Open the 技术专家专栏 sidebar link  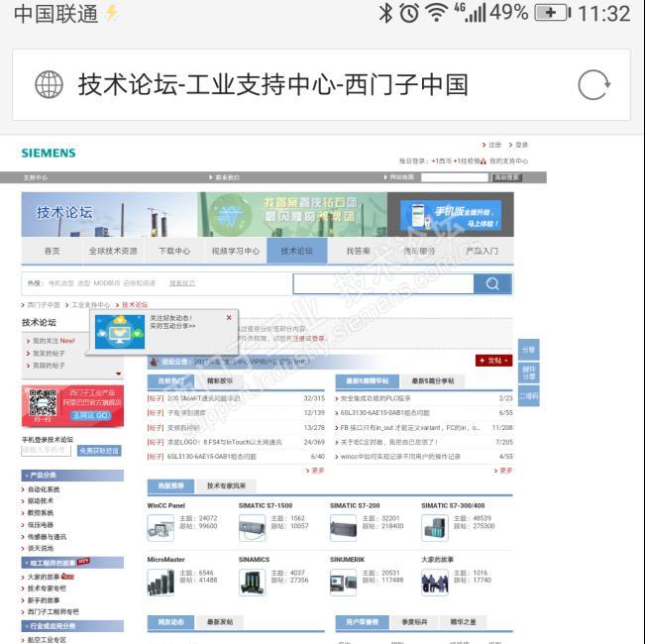[x=47, y=589]
